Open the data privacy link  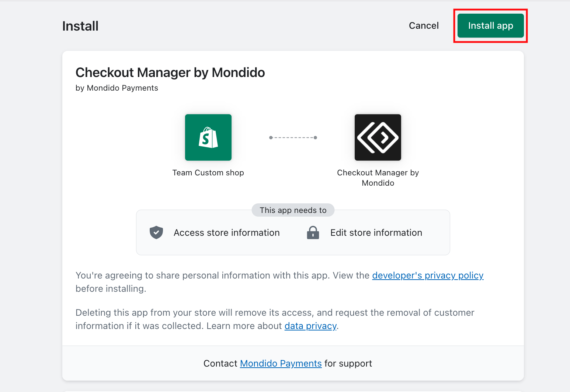[310, 326]
